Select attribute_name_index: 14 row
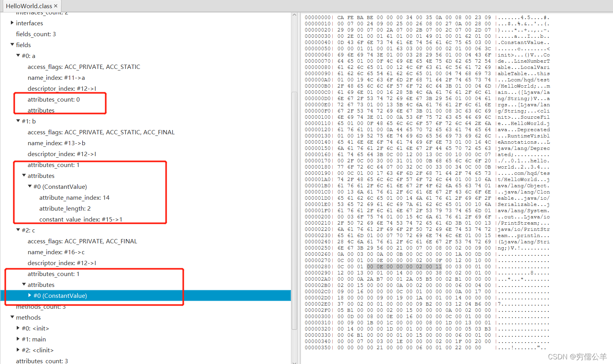 pyautogui.click(x=74, y=197)
